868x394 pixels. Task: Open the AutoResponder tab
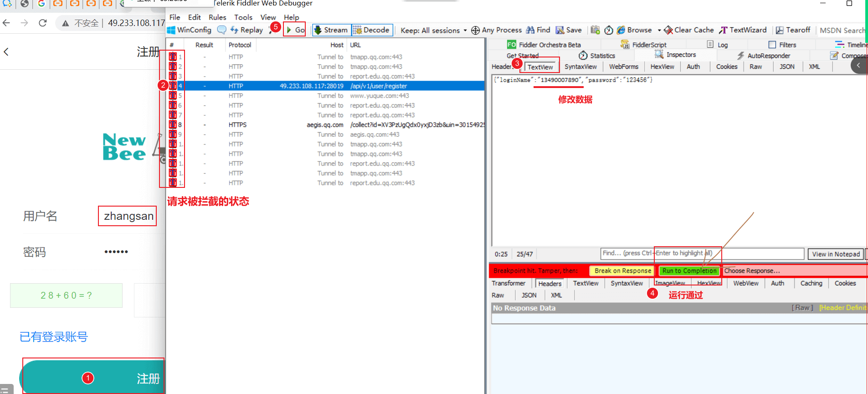pyautogui.click(x=764, y=56)
